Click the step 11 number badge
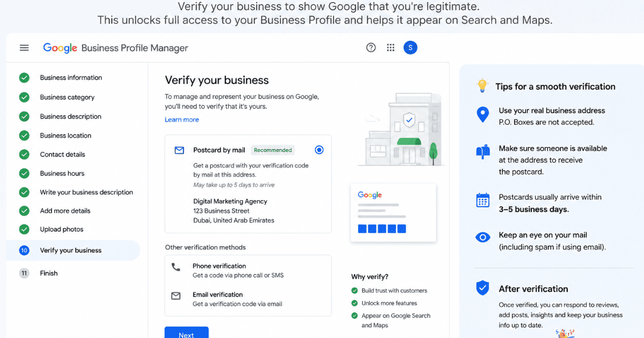 (x=24, y=273)
